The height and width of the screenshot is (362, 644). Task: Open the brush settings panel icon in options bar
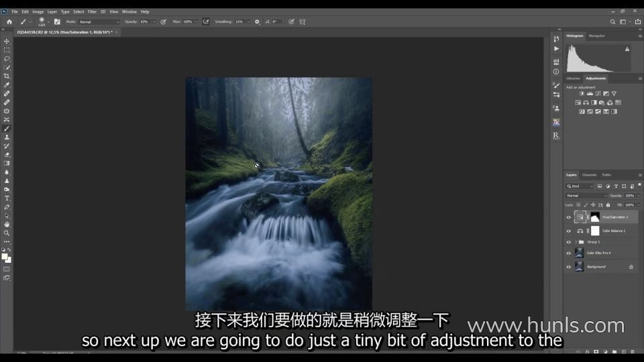(x=57, y=21)
